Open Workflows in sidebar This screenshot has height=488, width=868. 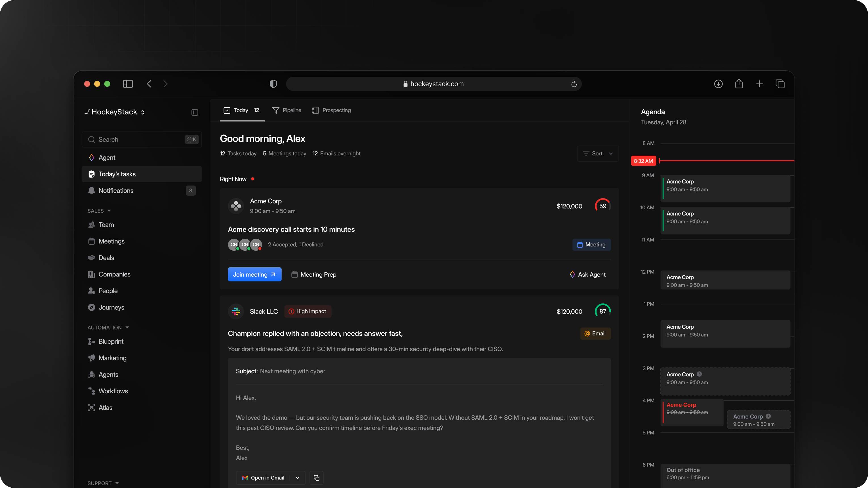[x=142, y=391]
